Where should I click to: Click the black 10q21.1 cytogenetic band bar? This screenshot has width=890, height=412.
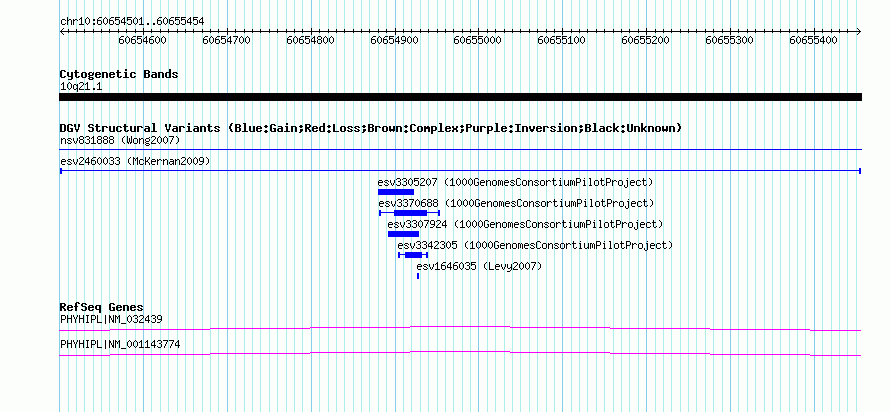pos(460,97)
